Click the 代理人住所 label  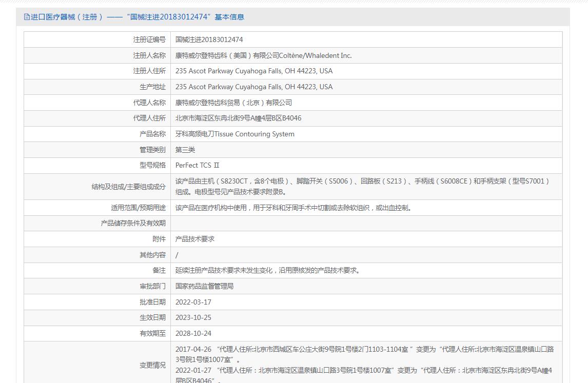tap(149, 118)
